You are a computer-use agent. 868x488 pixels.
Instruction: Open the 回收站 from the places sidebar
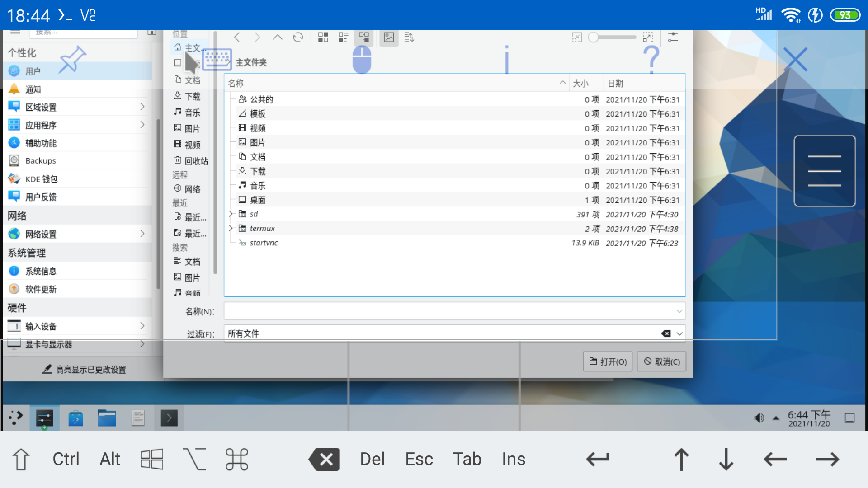click(192, 160)
